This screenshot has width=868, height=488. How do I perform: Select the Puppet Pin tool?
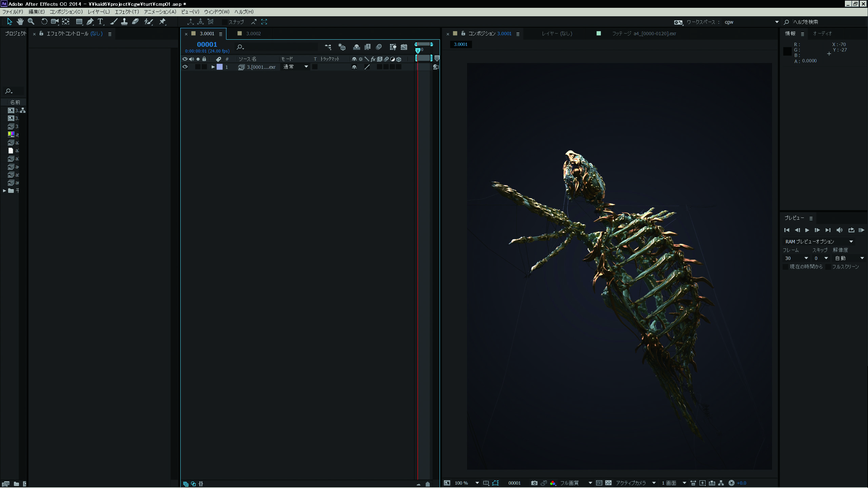(162, 22)
